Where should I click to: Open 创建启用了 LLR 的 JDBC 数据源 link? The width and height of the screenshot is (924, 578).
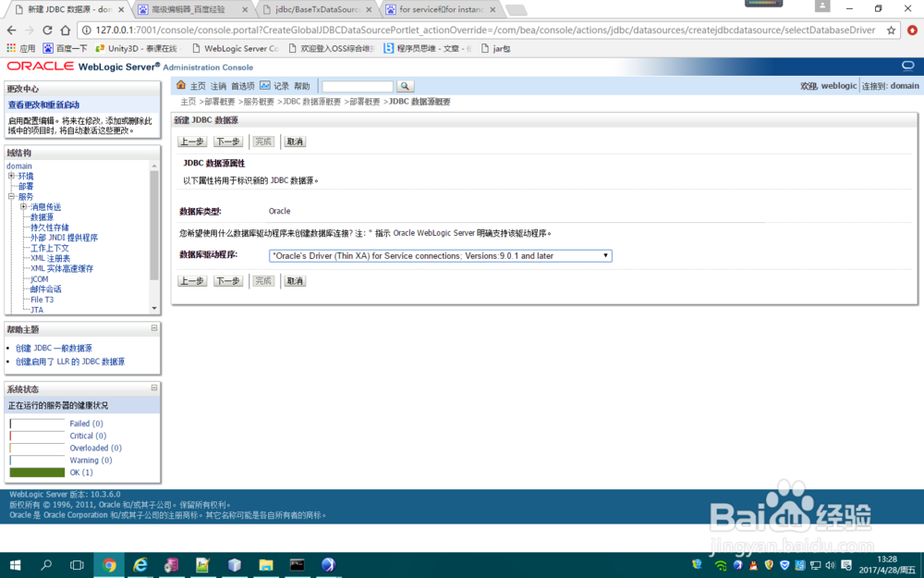[70, 362]
